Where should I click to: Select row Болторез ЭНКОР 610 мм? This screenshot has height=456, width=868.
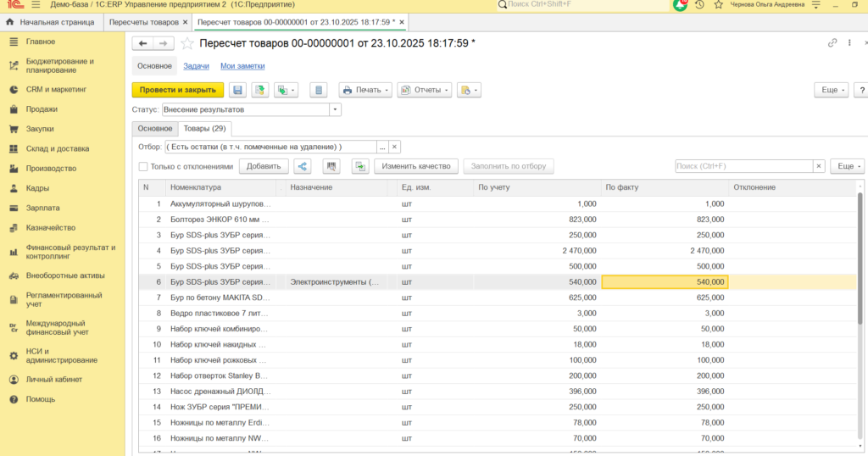[x=497, y=220]
